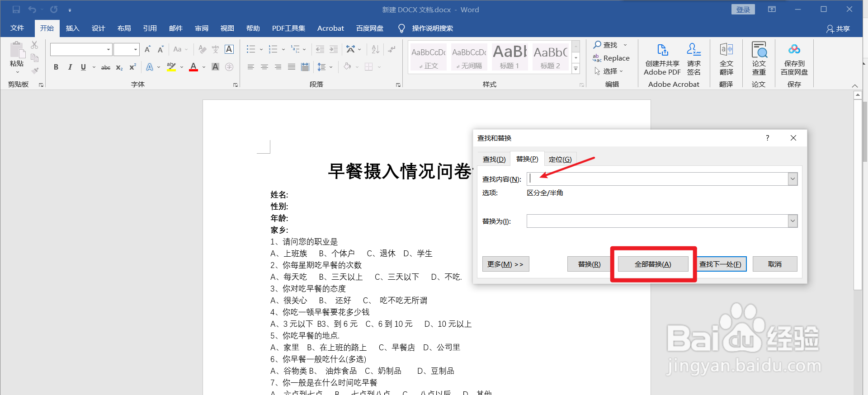Center align text
Screen dimensions: 868x395
click(x=264, y=67)
